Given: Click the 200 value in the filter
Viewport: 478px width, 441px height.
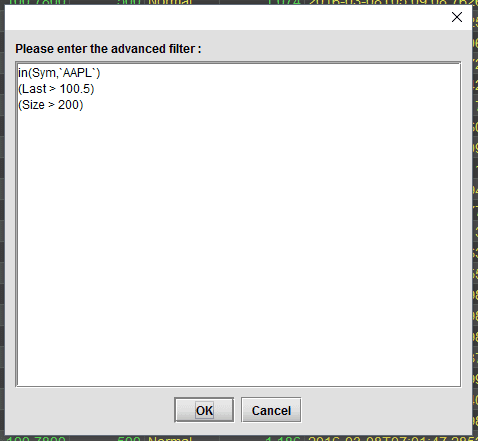Looking at the screenshot, I should coord(68,105).
